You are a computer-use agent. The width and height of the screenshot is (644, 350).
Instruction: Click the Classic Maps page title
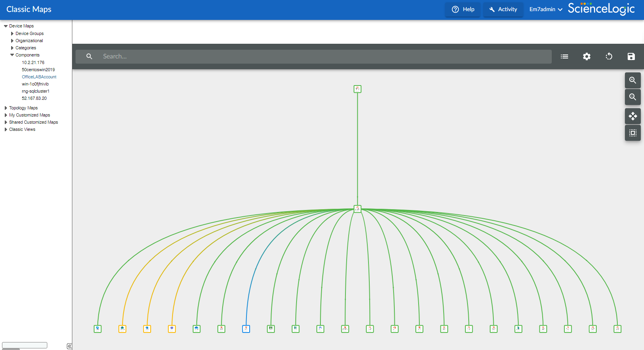(x=29, y=9)
